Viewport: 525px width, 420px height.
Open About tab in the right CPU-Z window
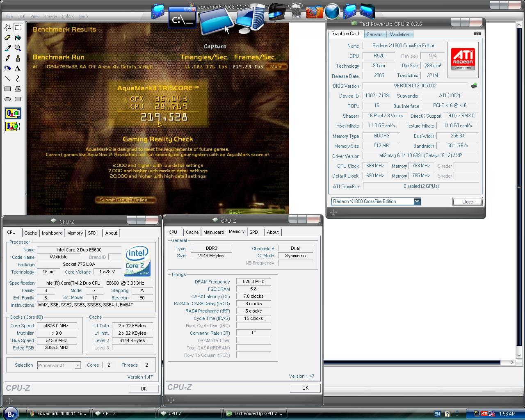point(272,232)
